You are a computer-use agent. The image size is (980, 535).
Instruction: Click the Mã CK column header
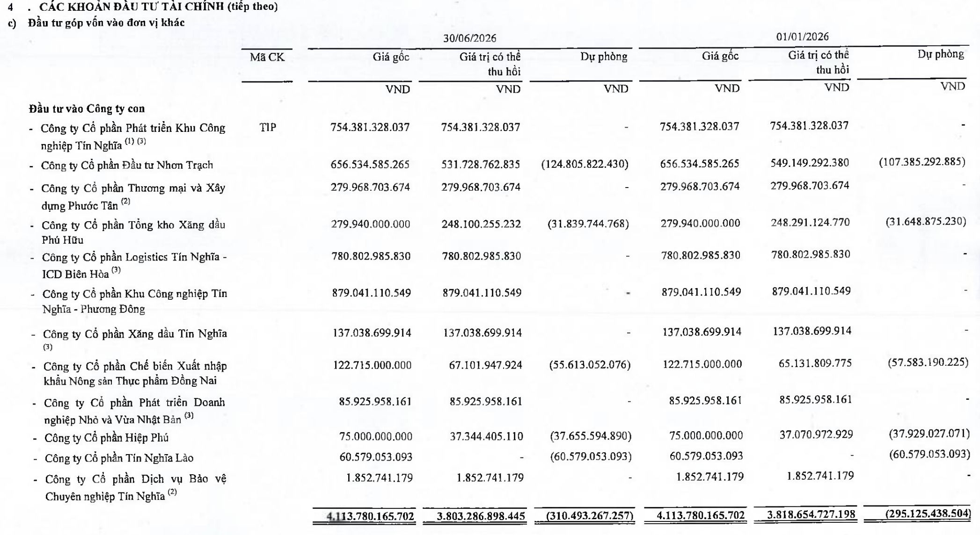(x=267, y=58)
